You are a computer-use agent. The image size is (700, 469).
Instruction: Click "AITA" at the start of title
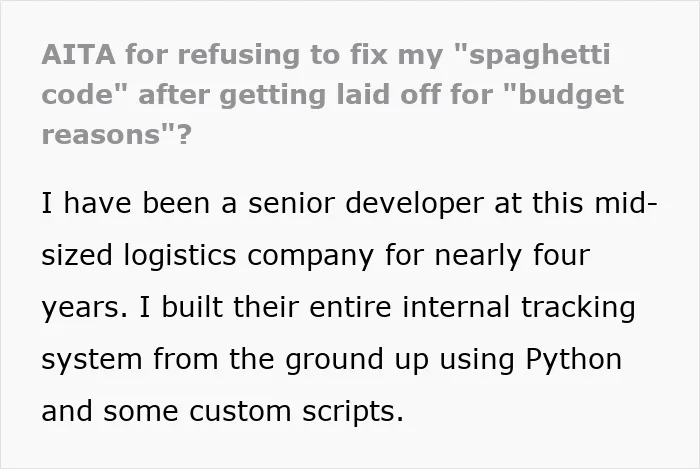point(78,55)
